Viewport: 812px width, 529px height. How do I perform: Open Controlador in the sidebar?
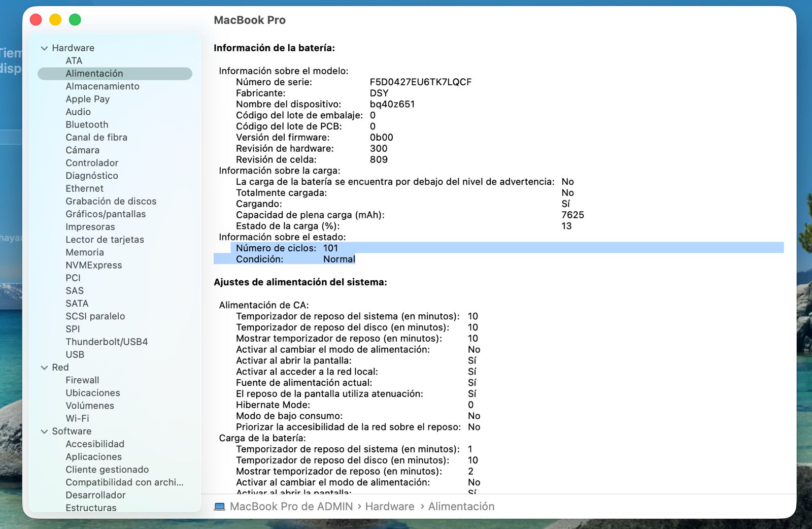[x=92, y=163]
